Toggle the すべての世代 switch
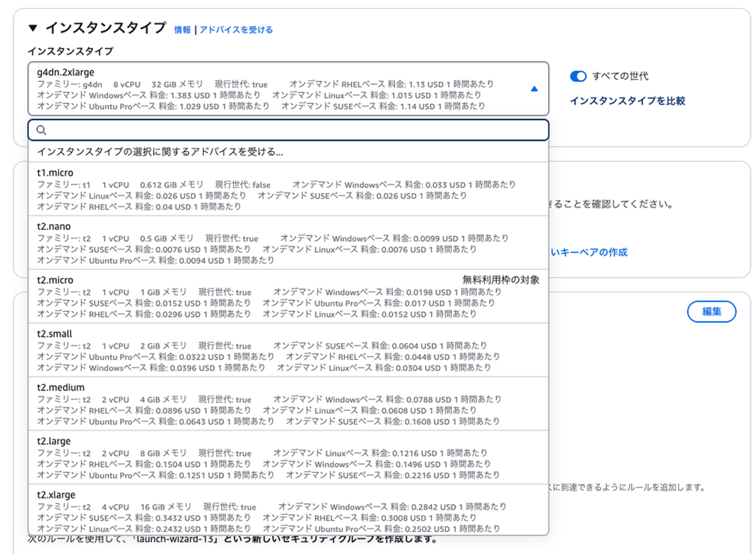Image resolution: width=756 pixels, height=554 pixels. click(578, 76)
